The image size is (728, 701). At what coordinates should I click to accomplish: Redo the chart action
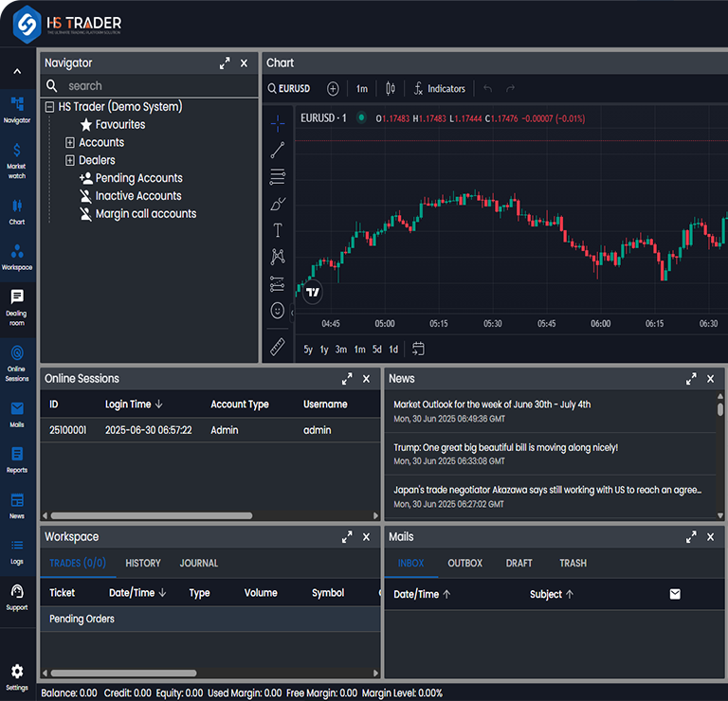pos(510,89)
